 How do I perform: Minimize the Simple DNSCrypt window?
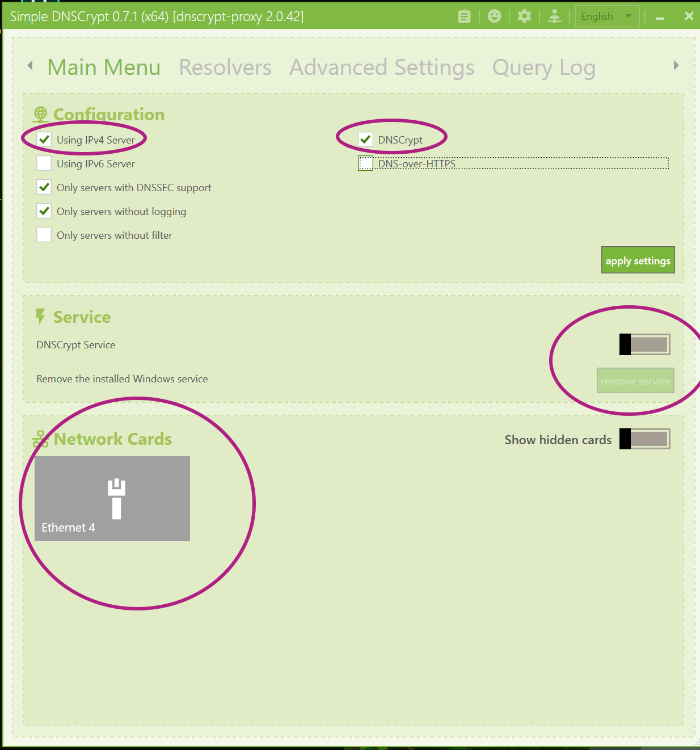pyautogui.click(x=660, y=17)
